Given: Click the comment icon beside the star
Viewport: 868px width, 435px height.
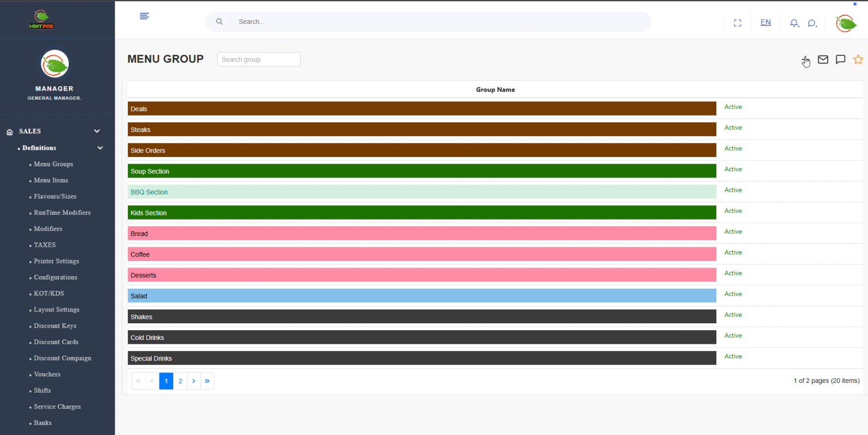Looking at the screenshot, I should (x=841, y=59).
